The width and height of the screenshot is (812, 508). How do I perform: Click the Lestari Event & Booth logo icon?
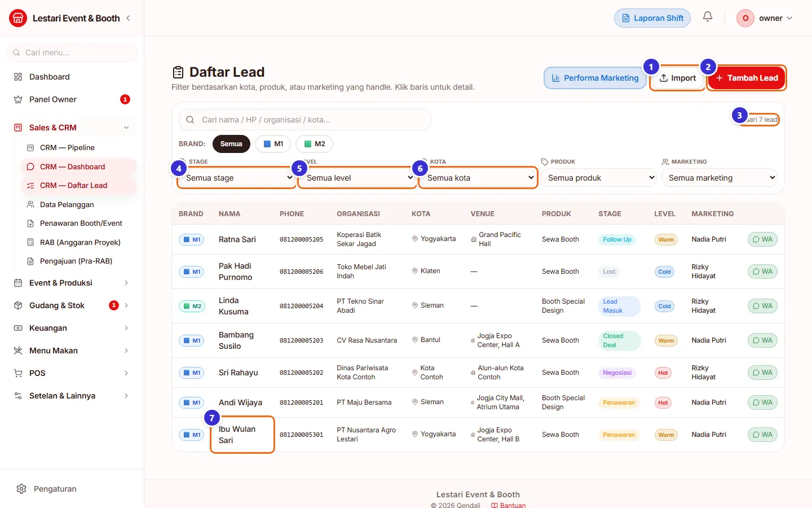(x=18, y=18)
